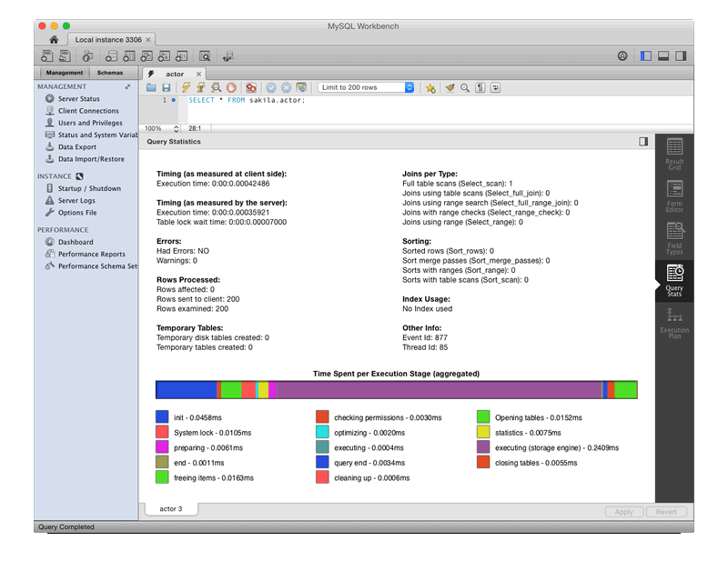Select the actor 3 result tab
Image resolution: width=728 pixels, height=581 pixels.
[171, 508]
